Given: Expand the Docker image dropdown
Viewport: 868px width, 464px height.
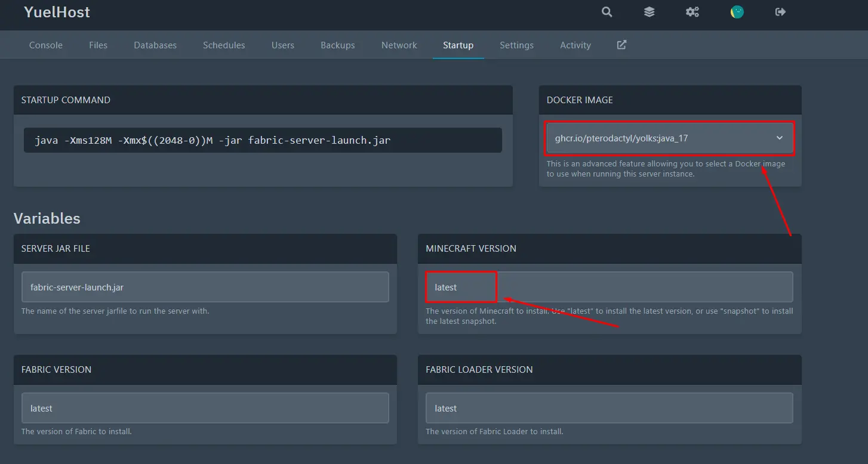Looking at the screenshot, I should pyautogui.click(x=669, y=138).
